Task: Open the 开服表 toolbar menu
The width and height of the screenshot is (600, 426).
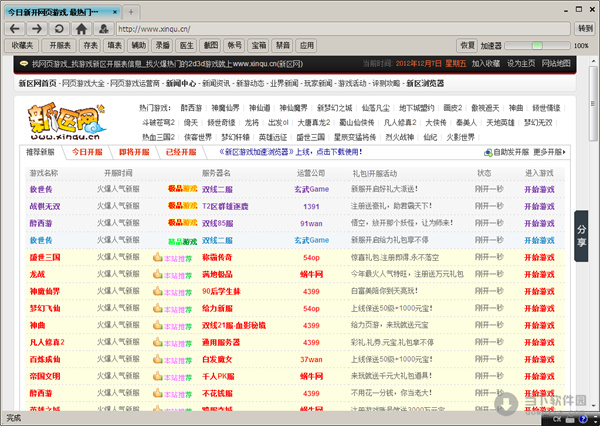Action: (60, 46)
